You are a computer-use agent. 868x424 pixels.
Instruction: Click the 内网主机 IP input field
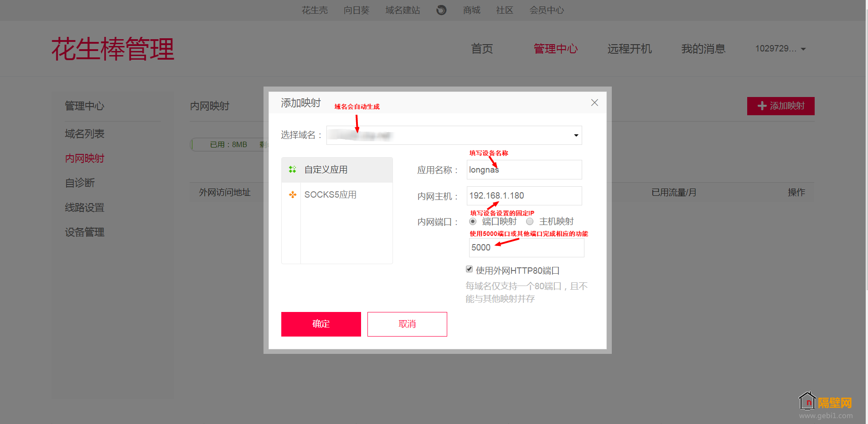click(524, 196)
